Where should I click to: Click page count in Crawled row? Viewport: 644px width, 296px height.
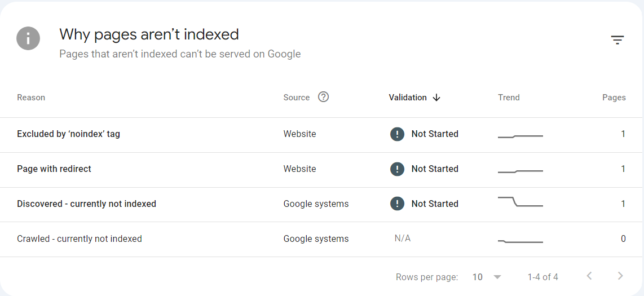pos(623,239)
